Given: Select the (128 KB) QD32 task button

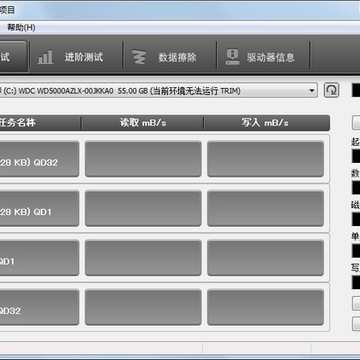Looking at the screenshot, I should pyautogui.click(x=39, y=159).
